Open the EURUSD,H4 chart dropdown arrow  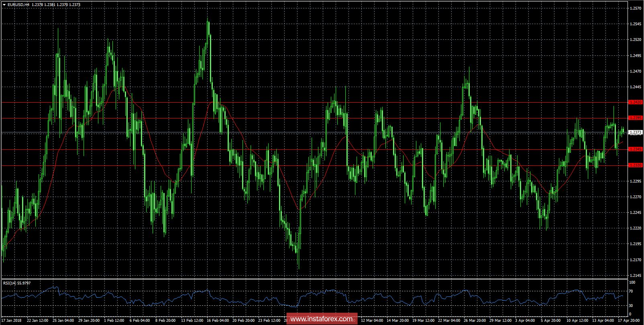click(x=4, y=4)
